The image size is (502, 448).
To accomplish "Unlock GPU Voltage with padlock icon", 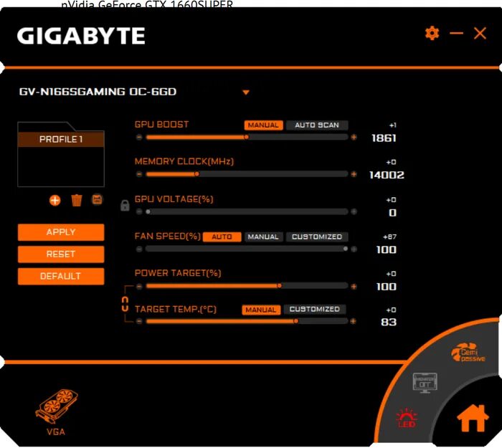I will click(125, 206).
